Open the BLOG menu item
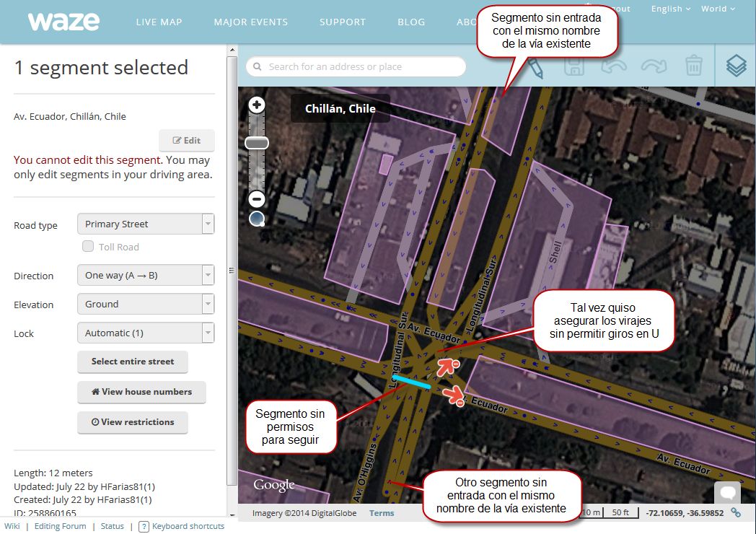 (x=411, y=22)
